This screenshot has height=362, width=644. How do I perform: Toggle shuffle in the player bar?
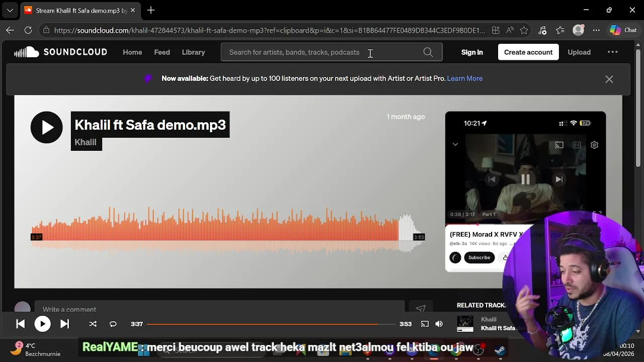pyautogui.click(x=93, y=324)
